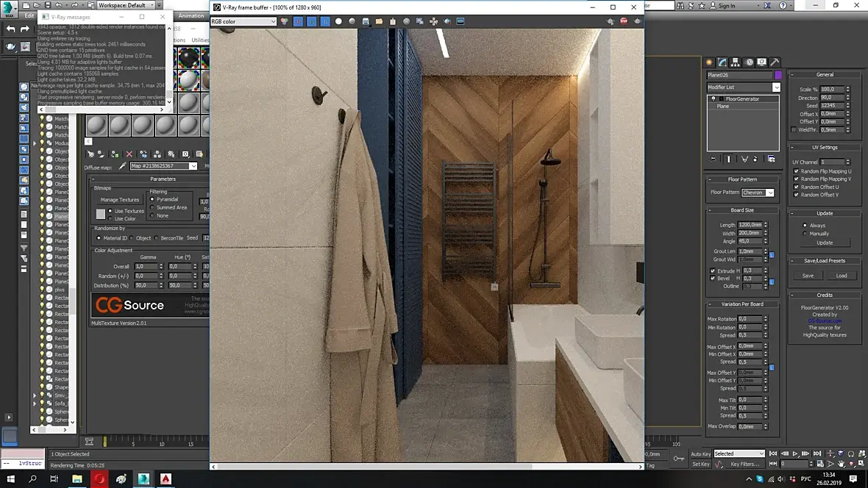Pick material with eyedropper near Diffuse map
Screen dimensions: 868x488
(122, 167)
